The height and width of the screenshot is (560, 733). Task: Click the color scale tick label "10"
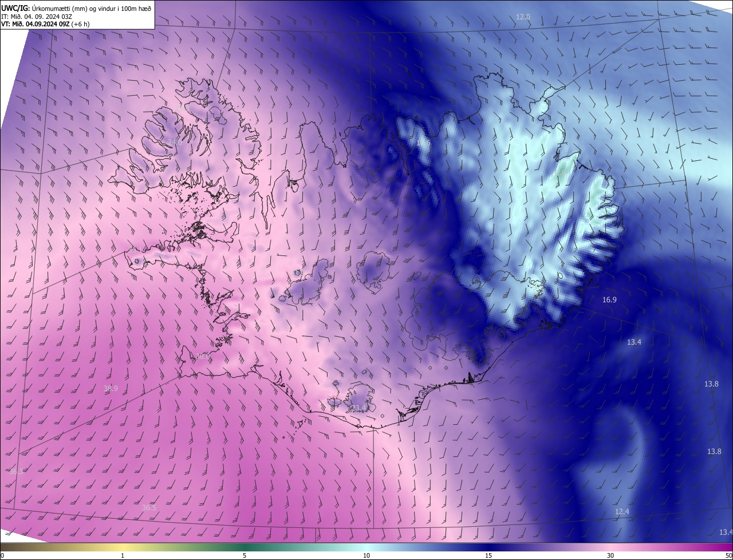[366, 555]
